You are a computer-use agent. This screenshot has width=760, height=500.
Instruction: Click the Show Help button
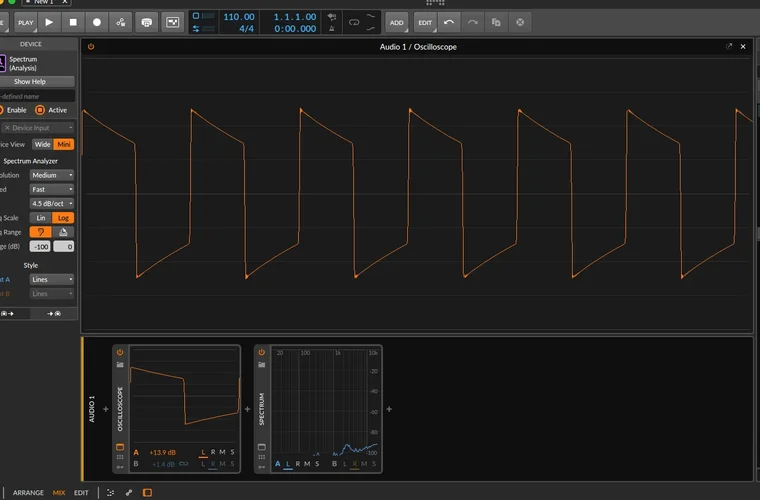(30, 81)
